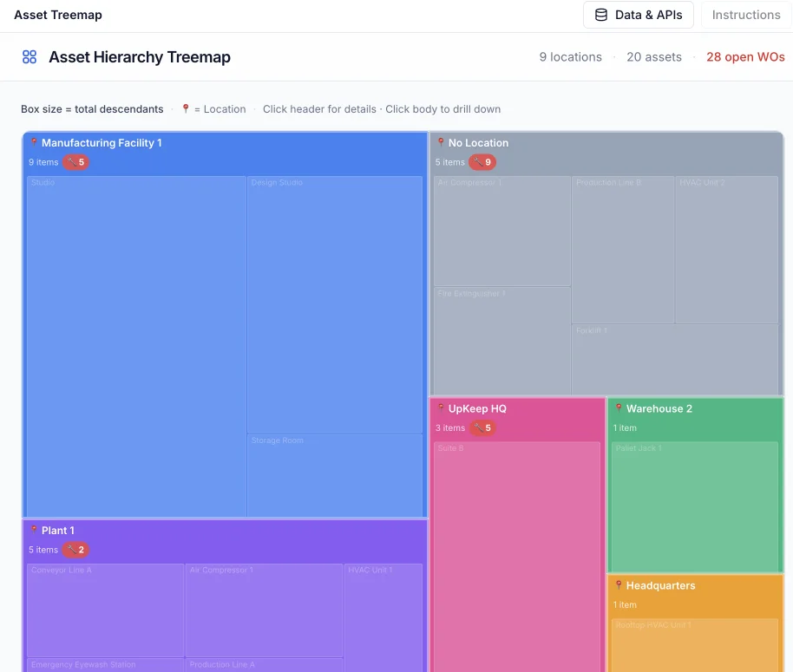The image size is (793, 672).
Task: Open the Data & APIs panel
Action: coord(639,15)
